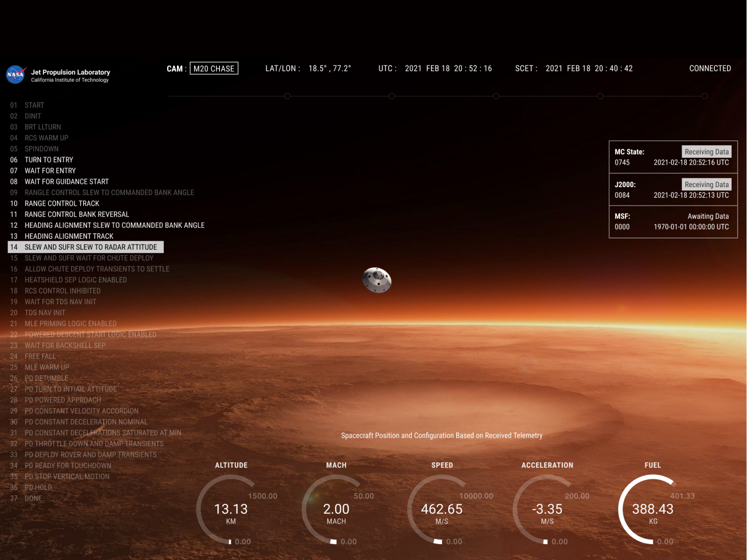Select step "35 PD STOP VERTICAL MOTION"
Image resolution: width=747 pixels, height=560 pixels.
(60, 476)
